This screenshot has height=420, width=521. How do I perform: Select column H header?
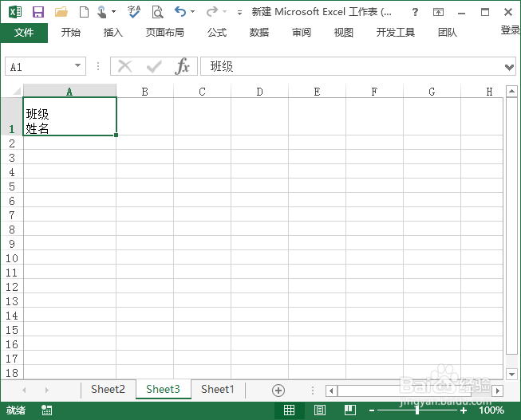coord(482,92)
